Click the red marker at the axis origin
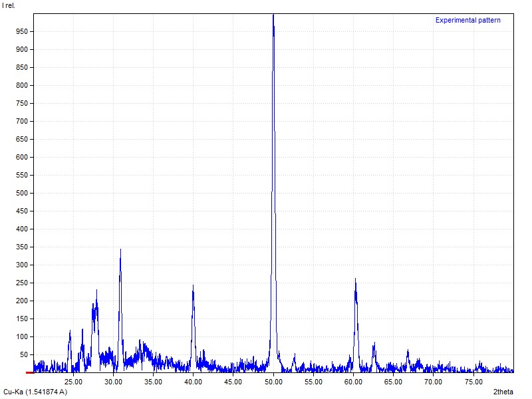Viewport: 532px width, 399px height. 29,372
